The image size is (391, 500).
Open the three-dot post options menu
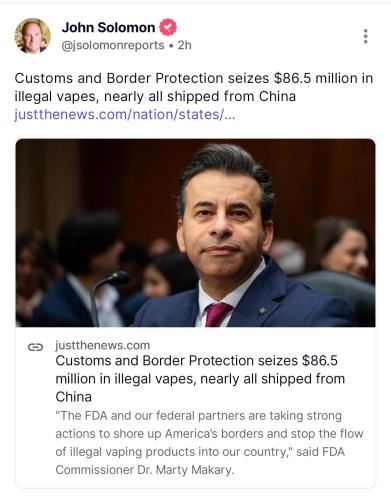[365, 36]
